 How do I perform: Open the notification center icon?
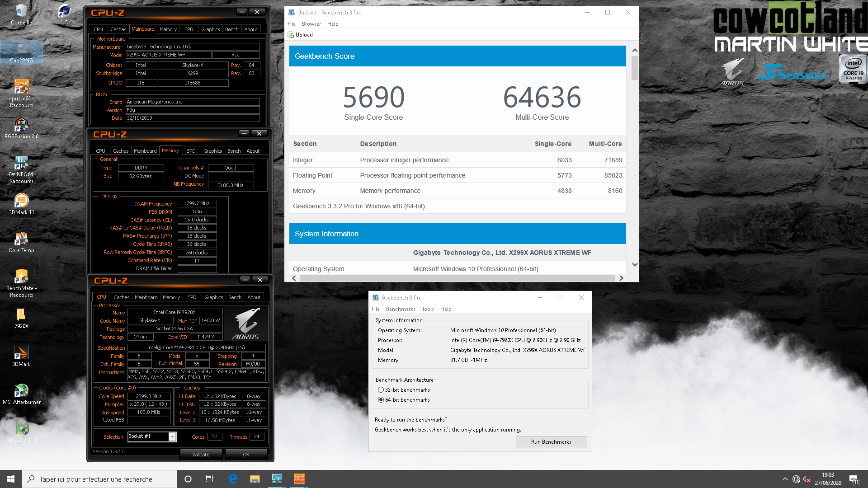[854, 479]
